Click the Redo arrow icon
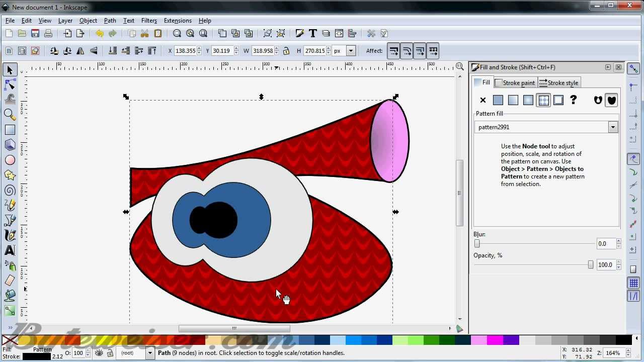The height and width of the screenshot is (362, 644). pyautogui.click(x=113, y=33)
